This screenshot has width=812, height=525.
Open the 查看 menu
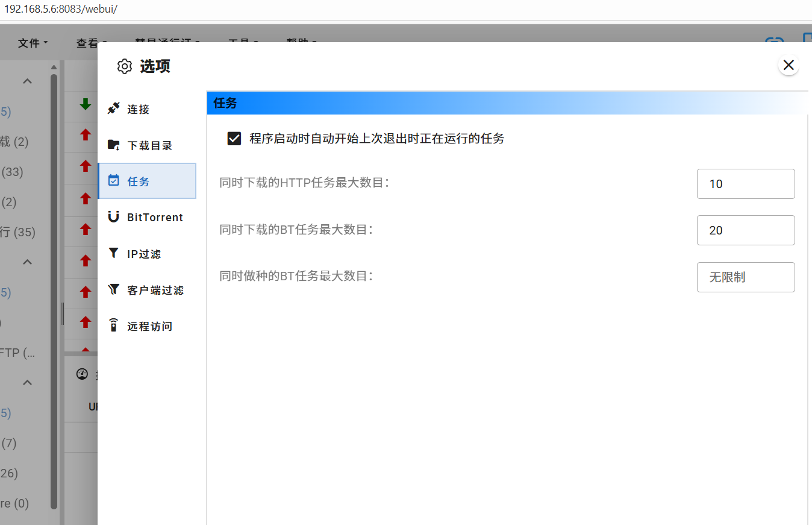[x=91, y=43]
